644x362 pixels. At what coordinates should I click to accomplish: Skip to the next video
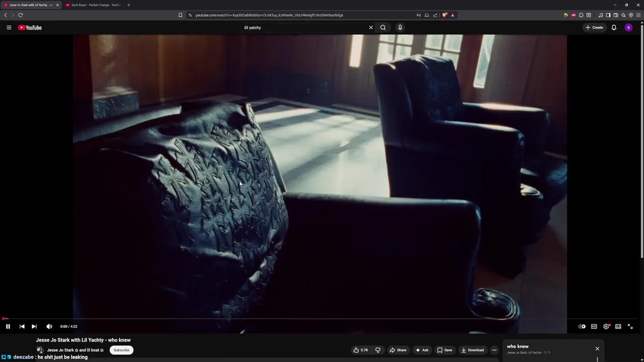pos(34,326)
